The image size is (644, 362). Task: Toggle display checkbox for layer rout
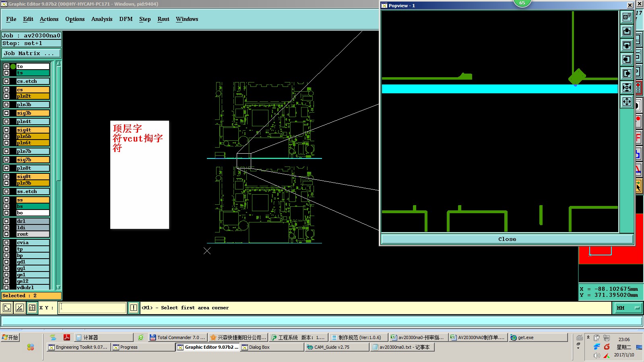click(x=6, y=234)
